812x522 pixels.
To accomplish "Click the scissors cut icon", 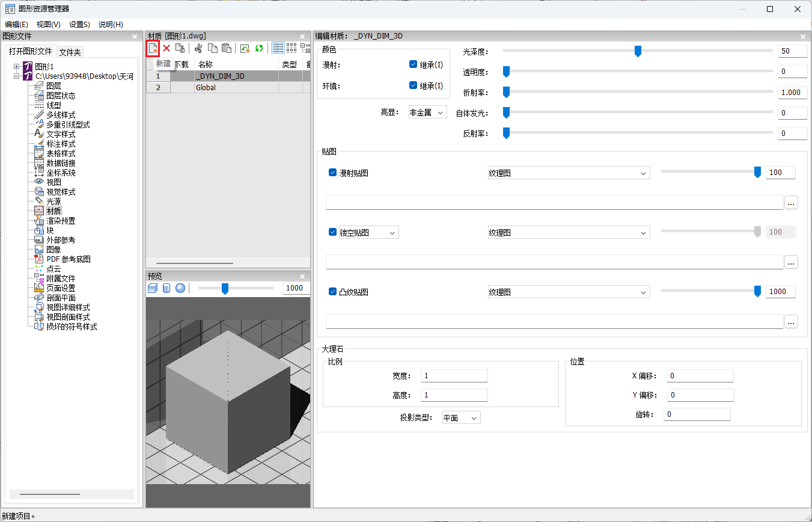I will [198, 48].
